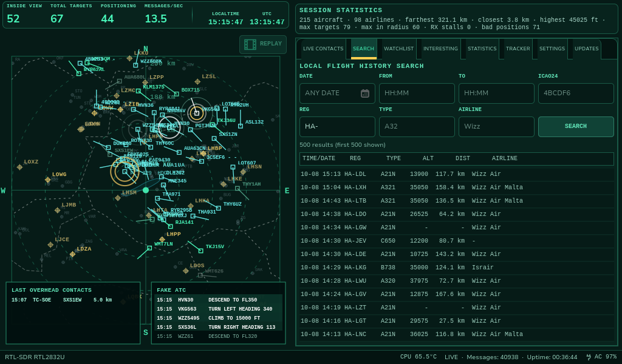Image resolution: width=622 pixels, height=364 pixels.
Task: Open the Search tab
Action: pyautogui.click(x=363, y=49)
